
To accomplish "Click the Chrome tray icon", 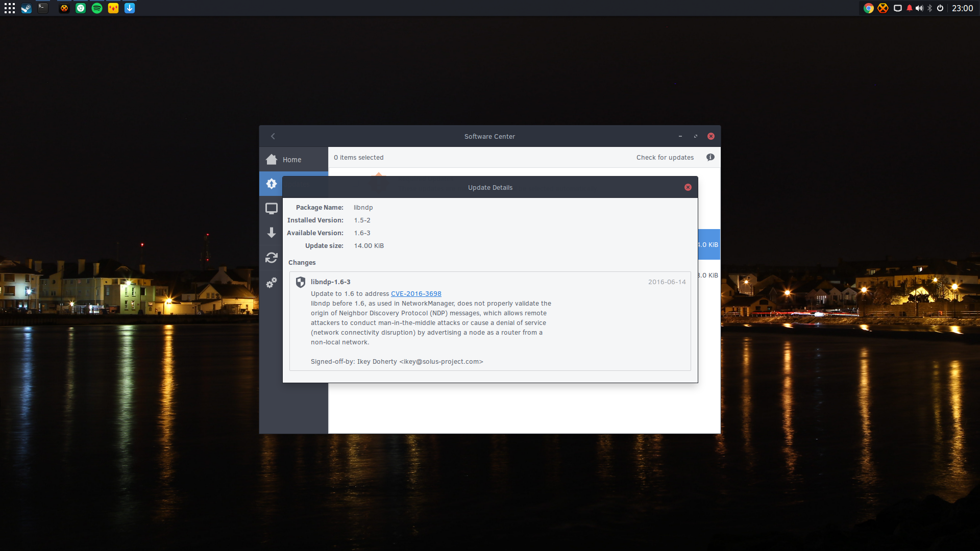I will coord(868,8).
